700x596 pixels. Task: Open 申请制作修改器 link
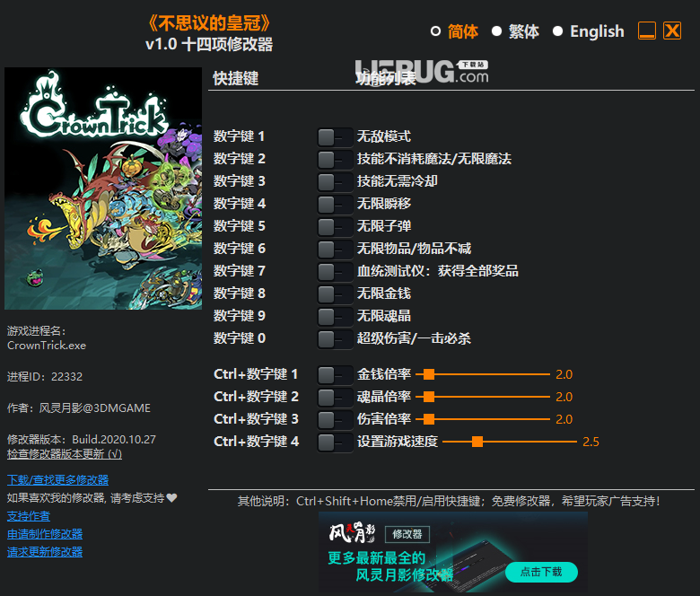[45, 534]
